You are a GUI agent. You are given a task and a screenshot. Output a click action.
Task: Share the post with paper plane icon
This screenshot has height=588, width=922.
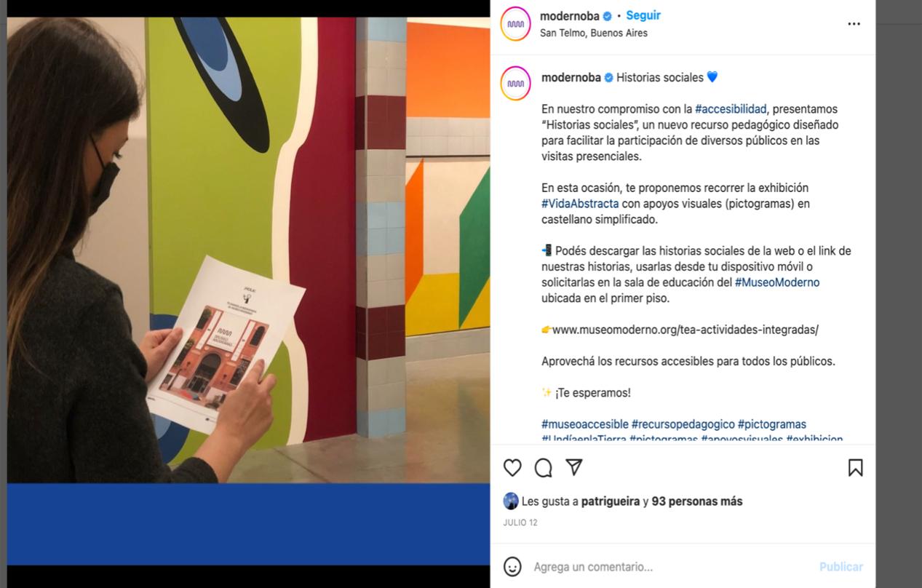tap(574, 467)
